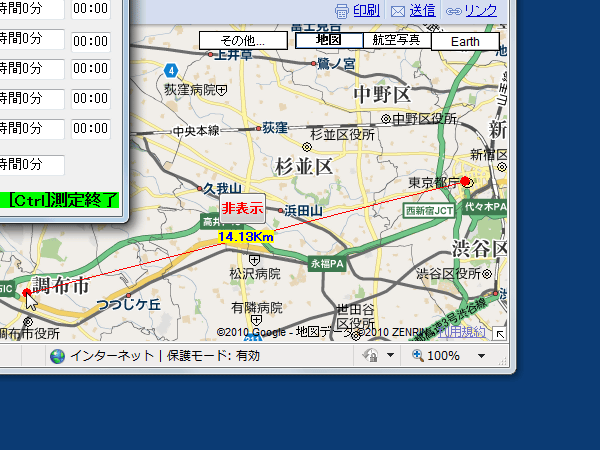Open the security status dropdown arrow

pos(390,355)
